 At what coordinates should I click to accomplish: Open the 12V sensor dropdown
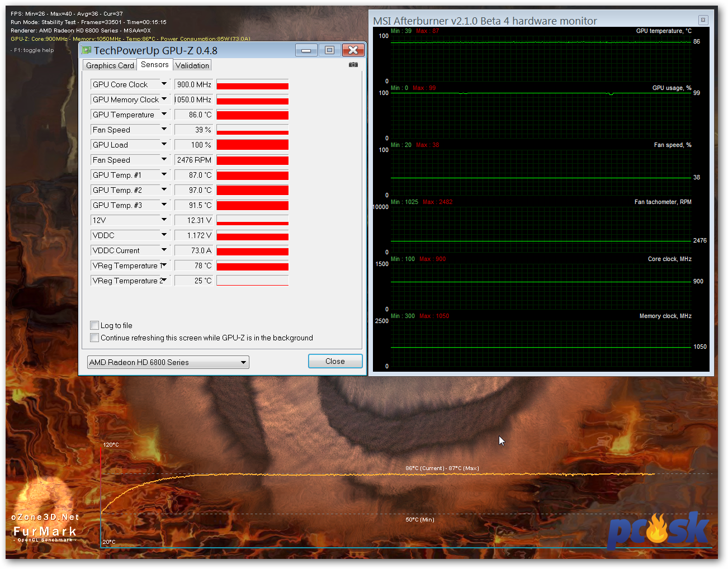(x=164, y=220)
